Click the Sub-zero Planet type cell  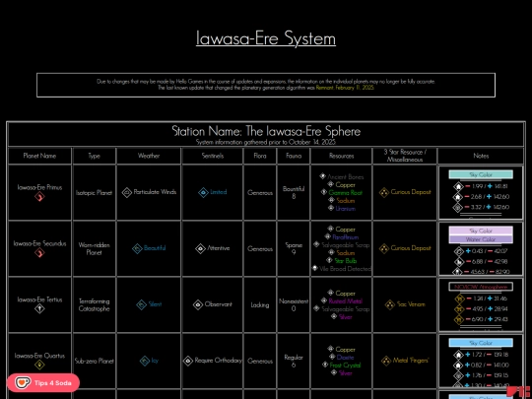94,361
